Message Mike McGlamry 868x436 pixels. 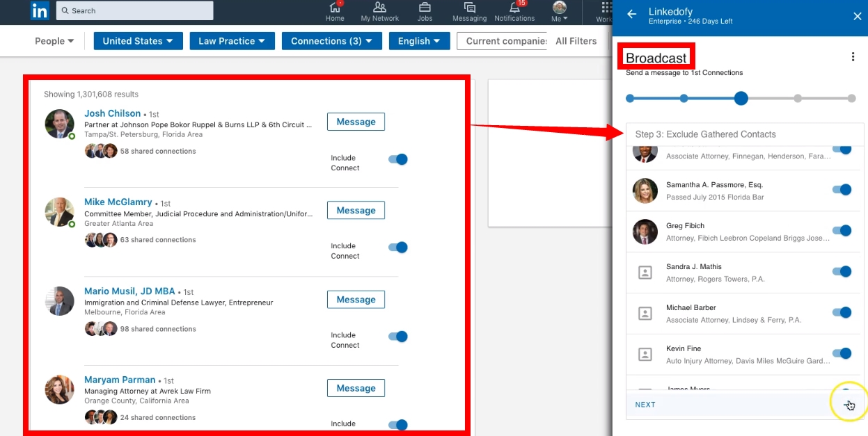pos(356,210)
